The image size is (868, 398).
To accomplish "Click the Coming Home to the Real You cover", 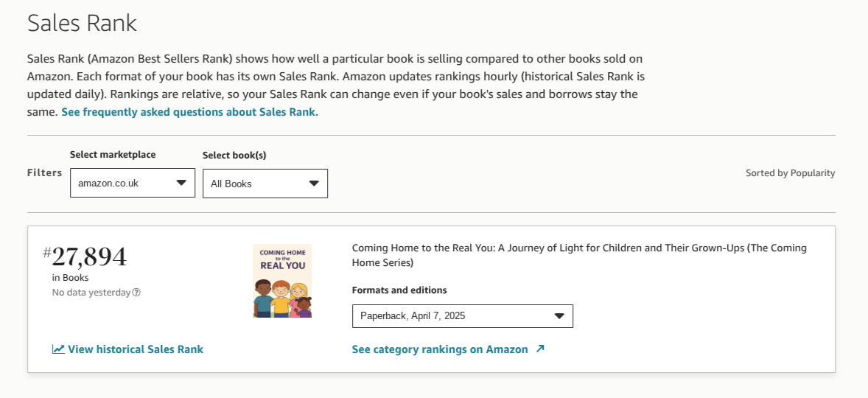I will click(x=282, y=281).
